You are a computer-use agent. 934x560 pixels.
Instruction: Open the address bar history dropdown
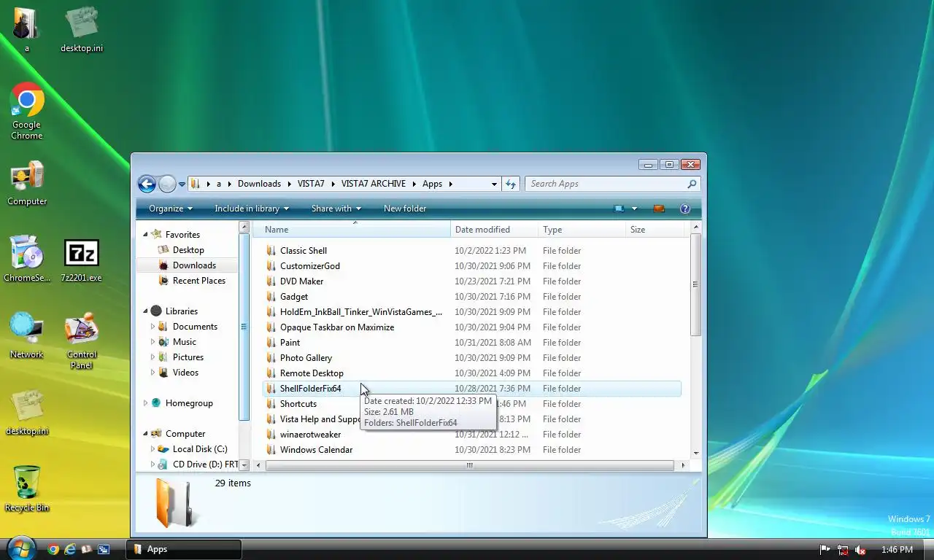pos(494,184)
